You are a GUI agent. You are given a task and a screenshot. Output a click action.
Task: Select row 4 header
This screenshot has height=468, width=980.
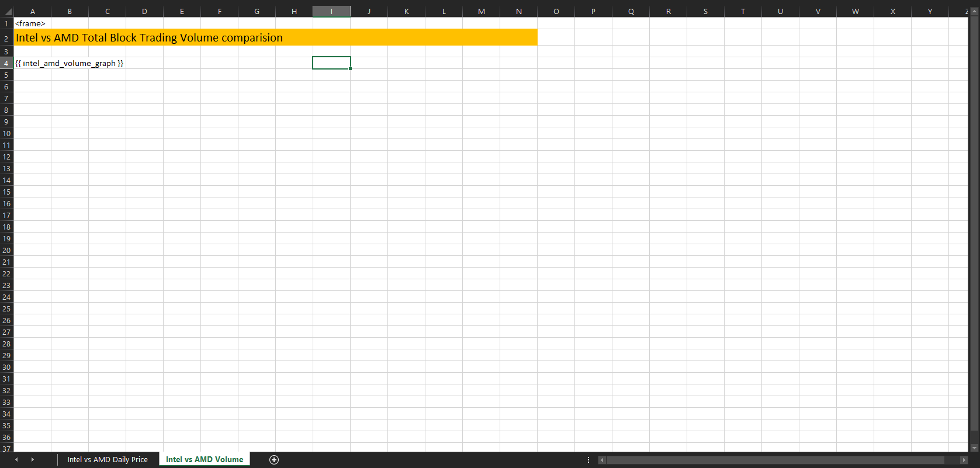click(6, 63)
